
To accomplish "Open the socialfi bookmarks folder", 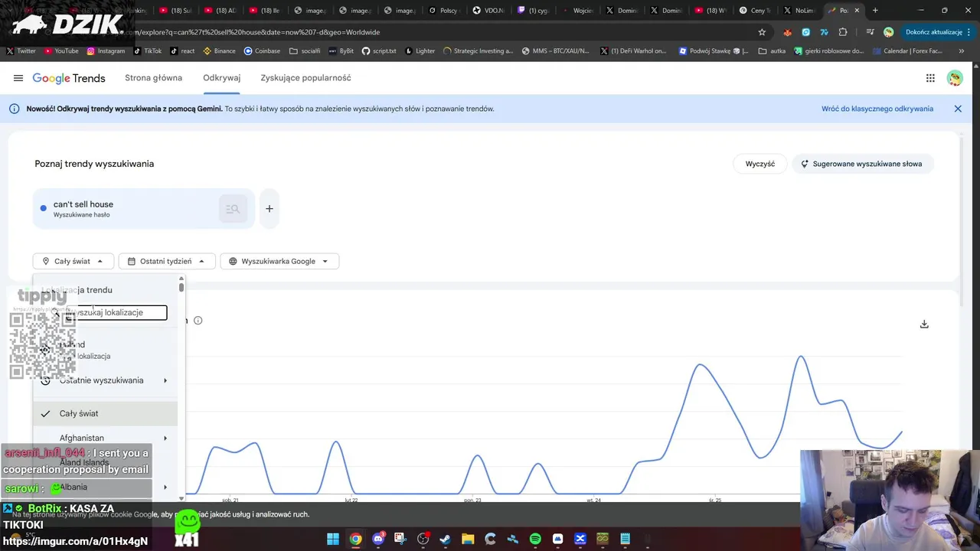I will (x=305, y=51).
